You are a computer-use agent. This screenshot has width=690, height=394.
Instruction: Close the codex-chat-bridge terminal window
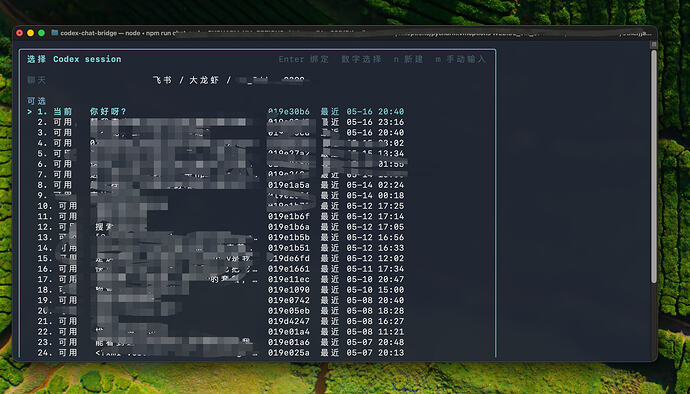19,33
